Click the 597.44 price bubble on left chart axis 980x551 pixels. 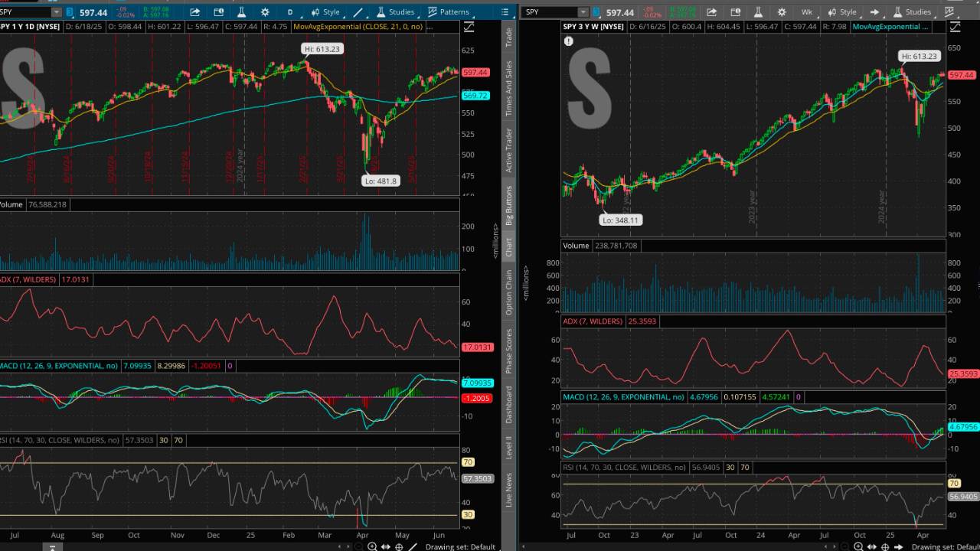[x=475, y=72]
